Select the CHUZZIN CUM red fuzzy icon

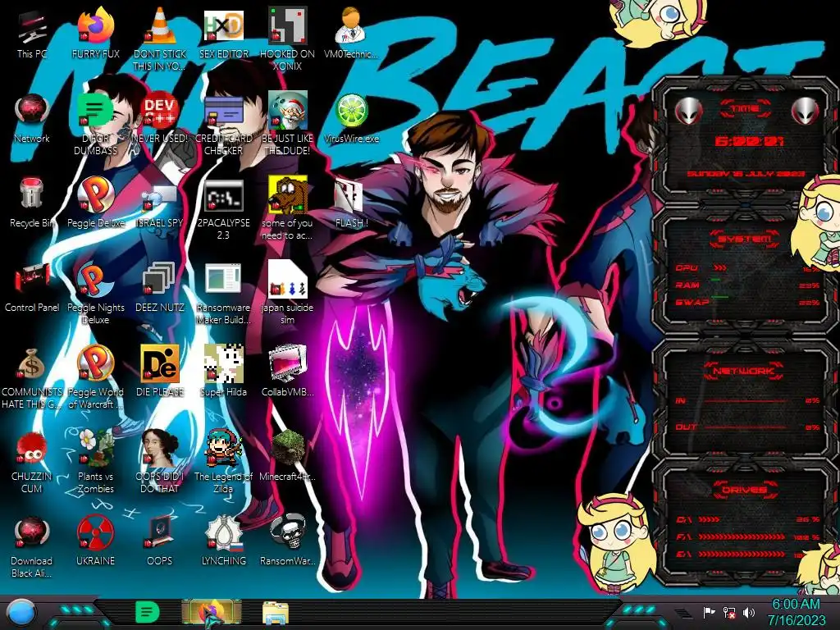click(32, 449)
